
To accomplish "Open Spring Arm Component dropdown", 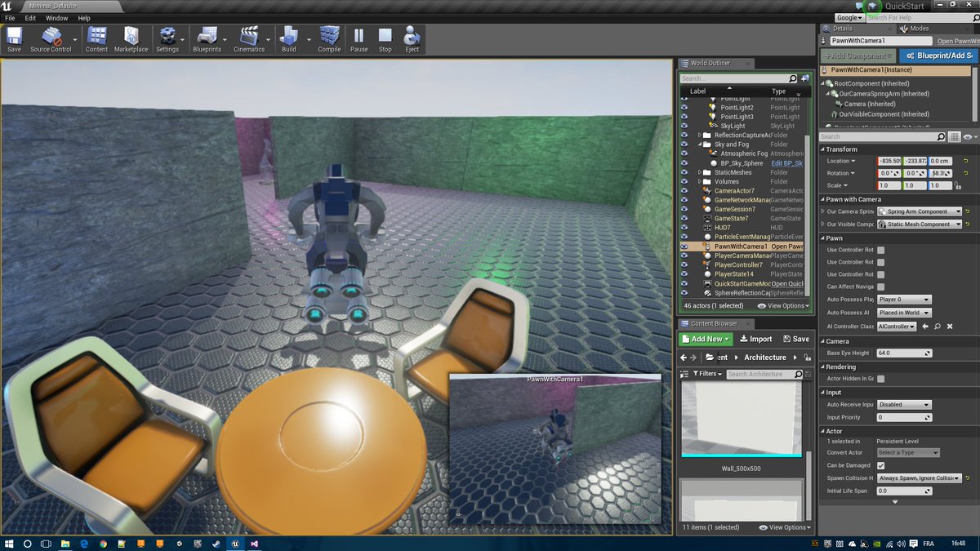I will coord(919,211).
